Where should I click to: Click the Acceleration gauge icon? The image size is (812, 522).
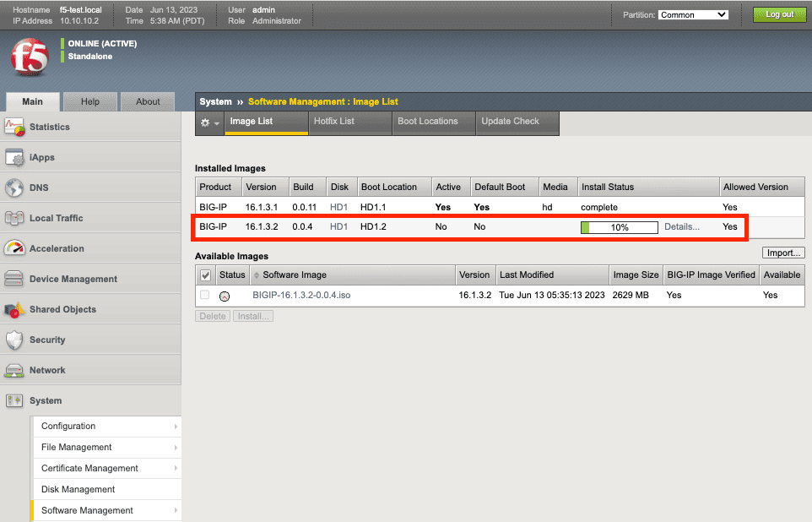tap(14, 248)
